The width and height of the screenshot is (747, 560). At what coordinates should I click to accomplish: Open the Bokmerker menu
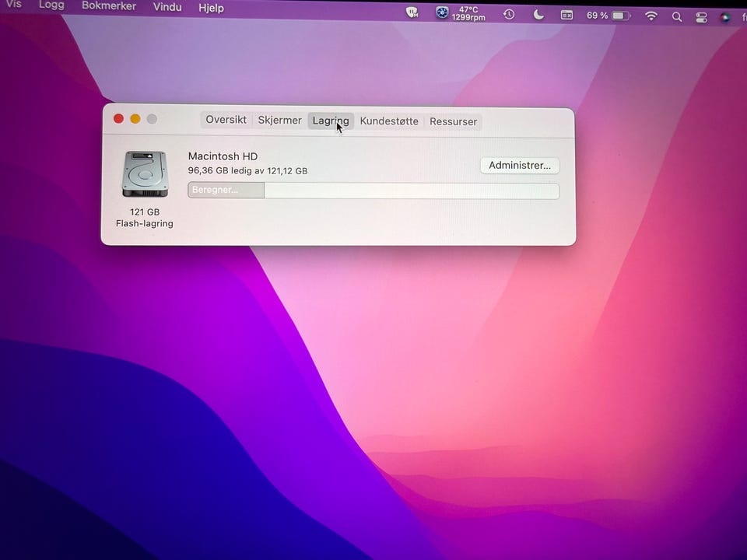(109, 6)
